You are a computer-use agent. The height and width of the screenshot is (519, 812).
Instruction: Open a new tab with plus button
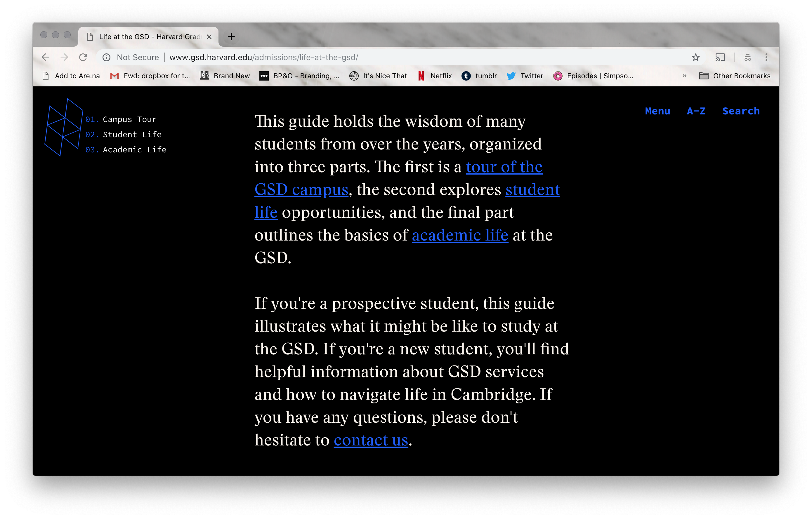231,37
